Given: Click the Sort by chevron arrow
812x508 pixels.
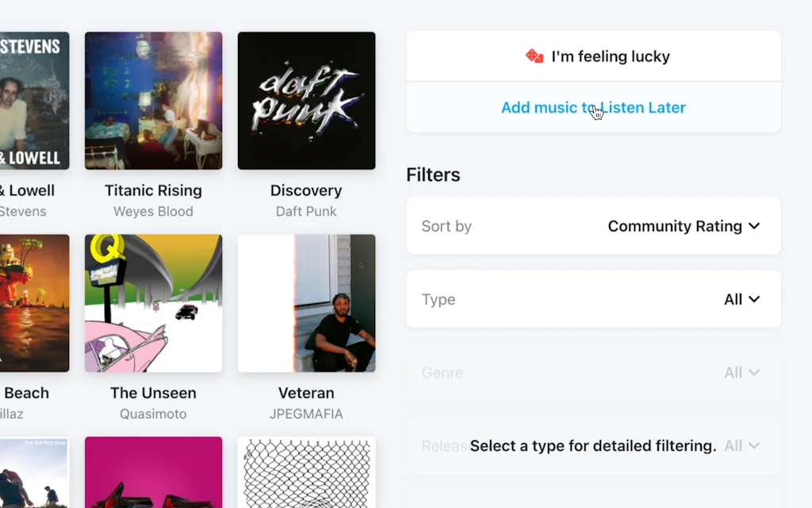Looking at the screenshot, I should pyautogui.click(x=753, y=226).
